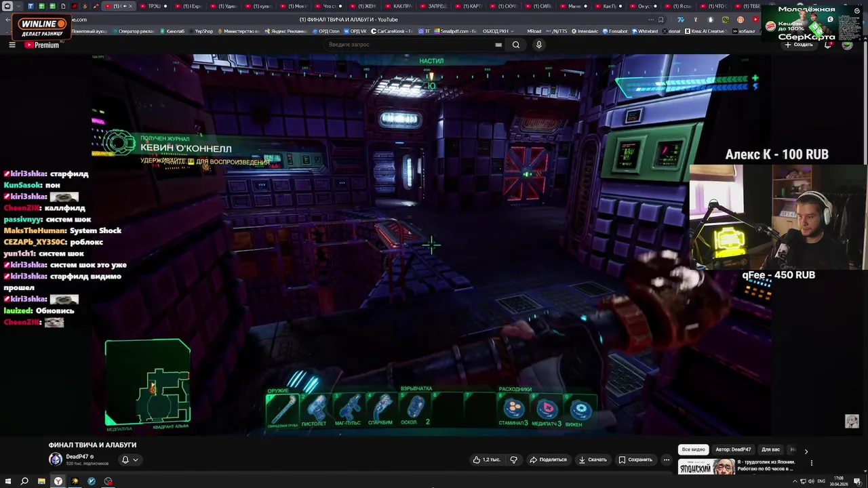Image resolution: width=868 pixels, height=488 pixels.
Task: Open options for the recommended Japan video
Action: tap(811, 464)
